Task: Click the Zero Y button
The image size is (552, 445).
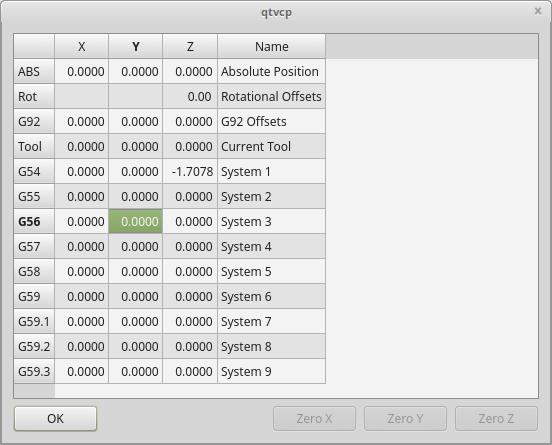Action: [x=405, y=419]
